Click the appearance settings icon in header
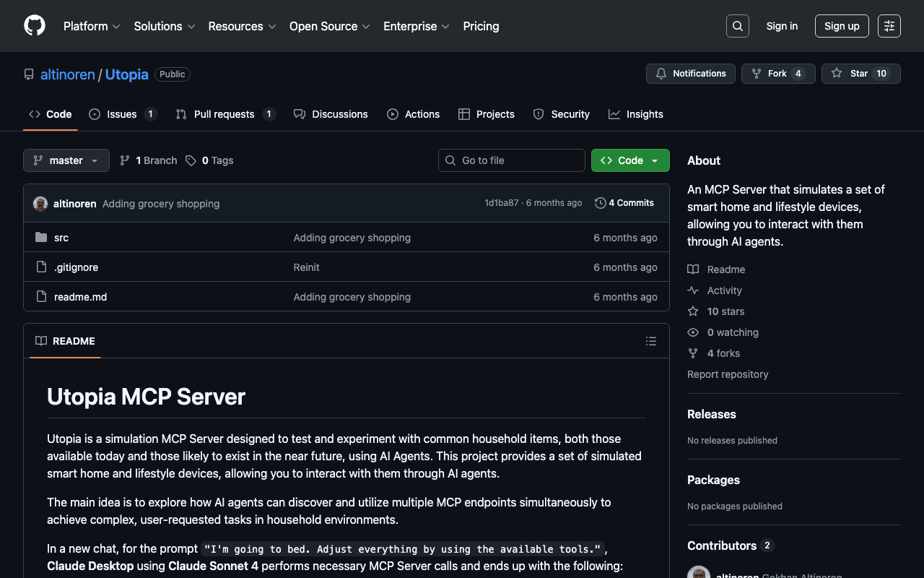Screen dimensions: 924x578 pos(889,26)
